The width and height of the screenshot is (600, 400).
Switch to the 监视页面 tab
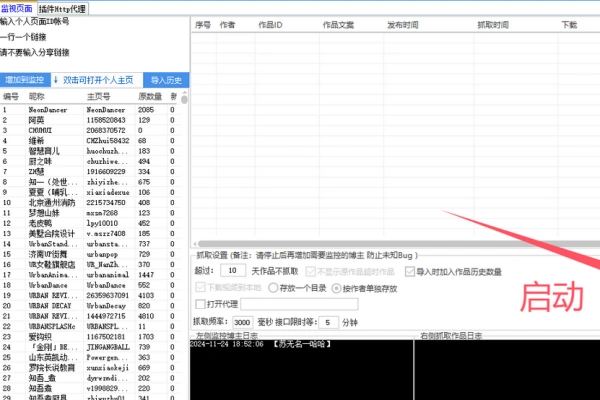click(19, 7)
